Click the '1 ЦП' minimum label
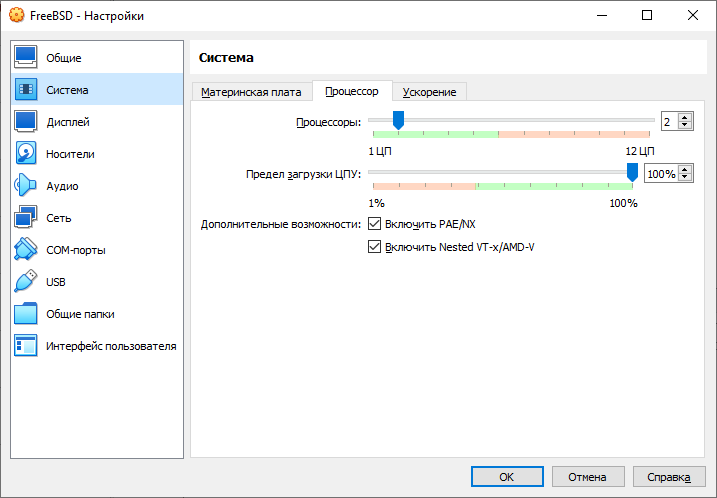 [380, 151]
